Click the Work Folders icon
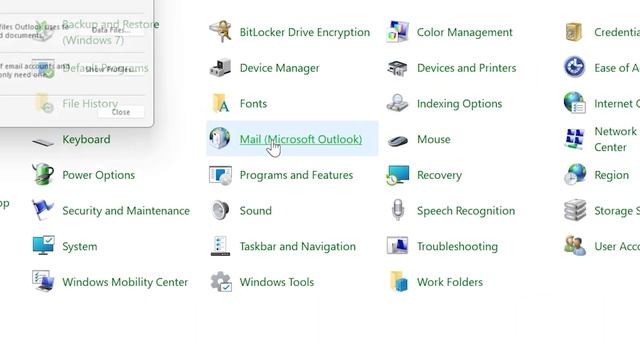The image size is (640, 360). [x=398, y=282]
